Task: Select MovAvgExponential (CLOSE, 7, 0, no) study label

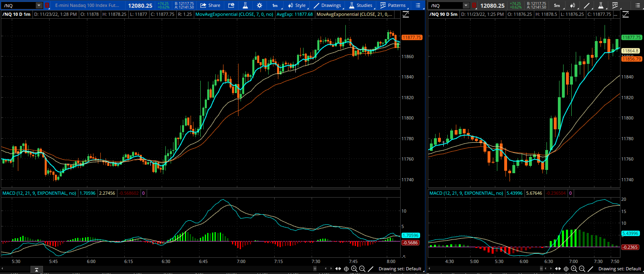Action: tap(234, 14)
